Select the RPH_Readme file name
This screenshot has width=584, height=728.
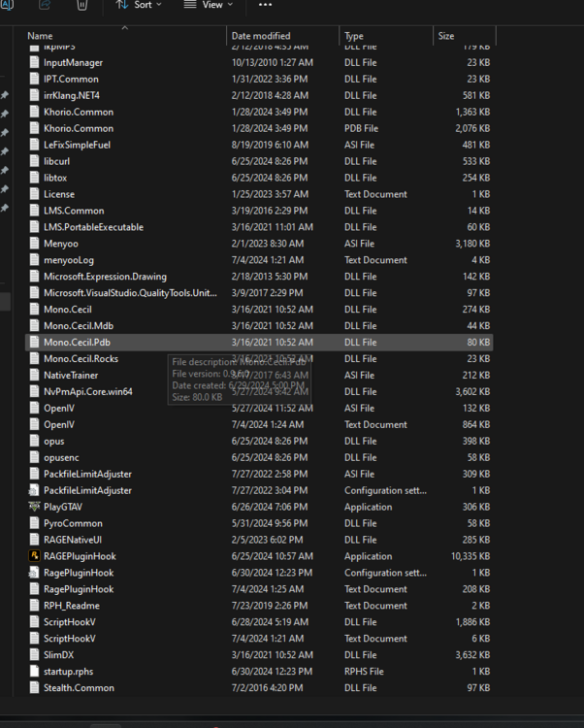click(72, 606)
